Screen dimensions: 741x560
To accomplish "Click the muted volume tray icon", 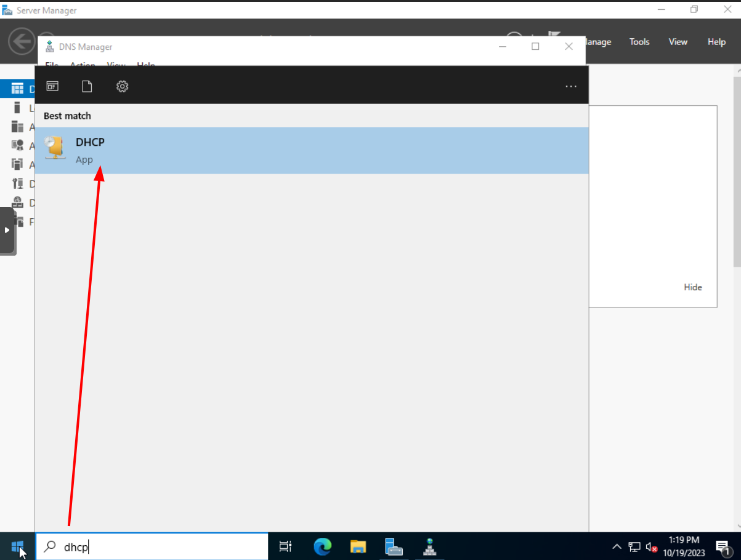I will tap(651, 546).
